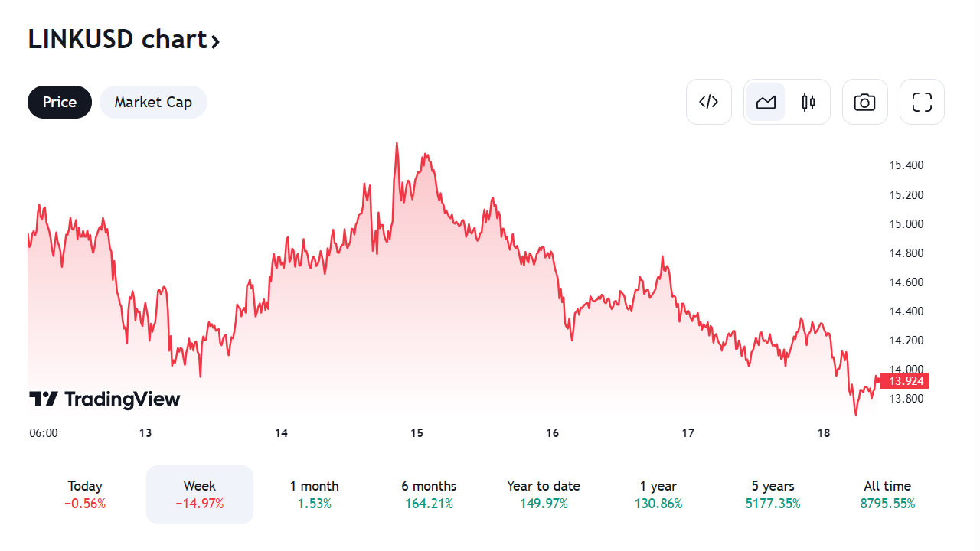Click the 15 date marker on axis

coord(416,433)
